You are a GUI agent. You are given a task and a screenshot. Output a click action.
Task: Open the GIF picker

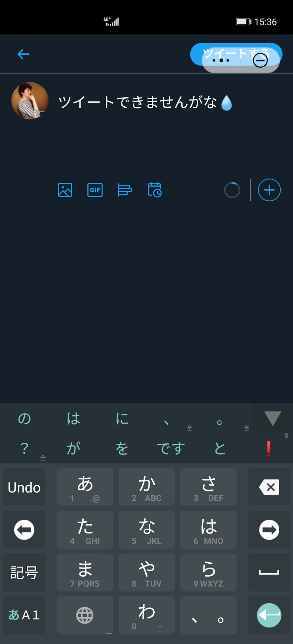(x=95, y=190)
